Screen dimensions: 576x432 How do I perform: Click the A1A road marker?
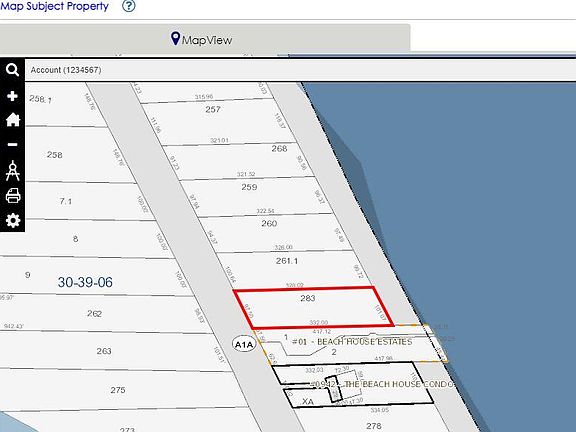pyautogui.click(x=244, y=344)
